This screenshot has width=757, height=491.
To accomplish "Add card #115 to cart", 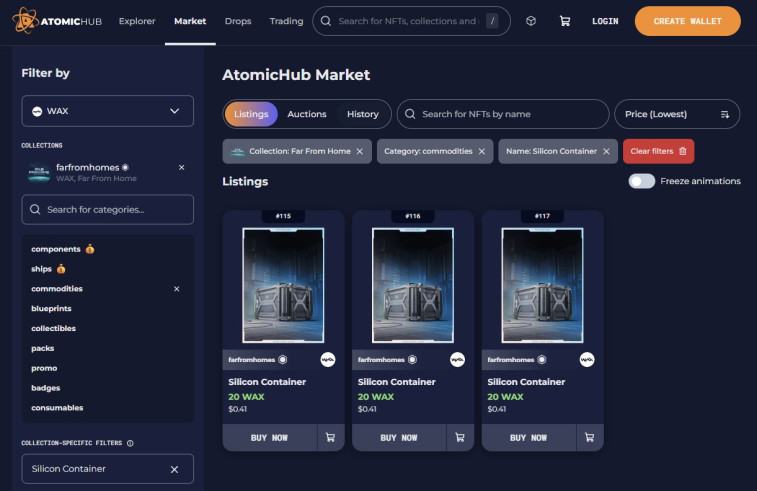I will point(331,438).
